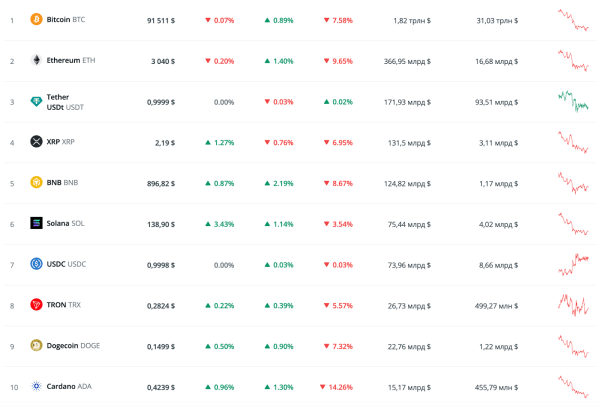This screenshot has height=407, width=600.
Task: Click the BNB logo icon
Action: point(37,183)
